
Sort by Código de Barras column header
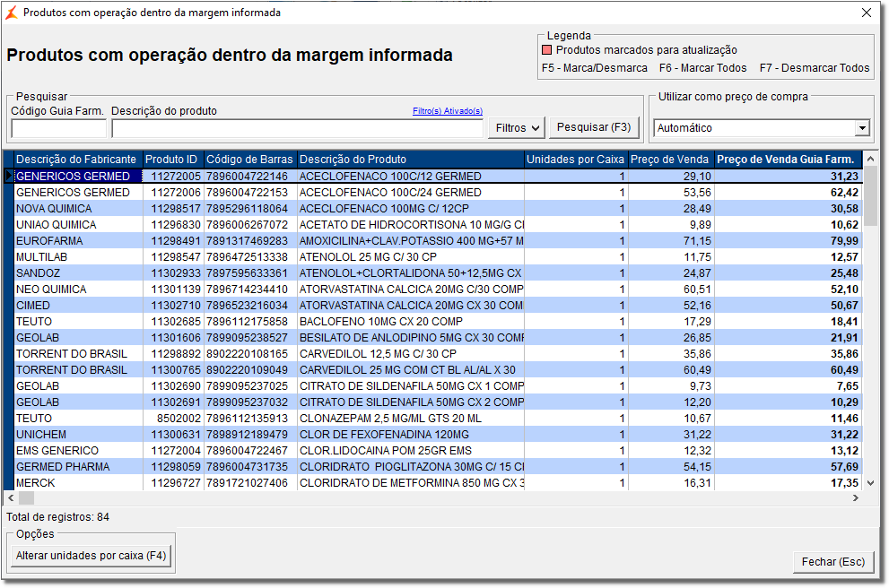[x=250, y=160]
